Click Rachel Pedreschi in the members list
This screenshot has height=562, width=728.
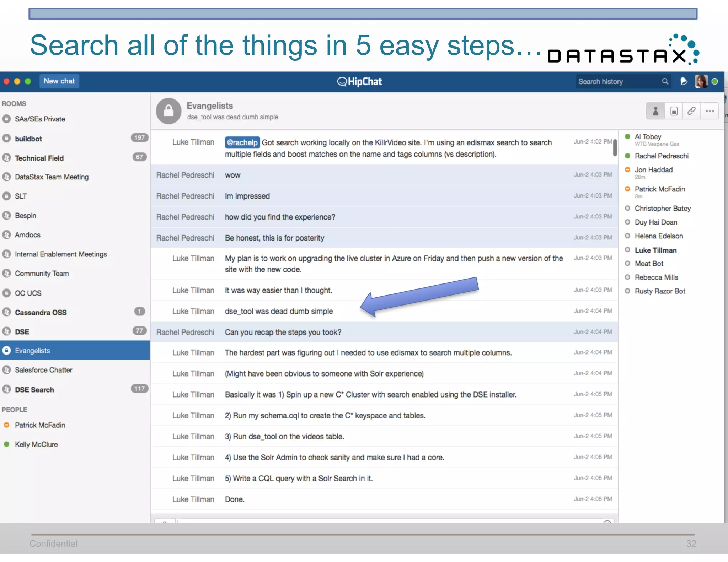click(x=662, y=156)
